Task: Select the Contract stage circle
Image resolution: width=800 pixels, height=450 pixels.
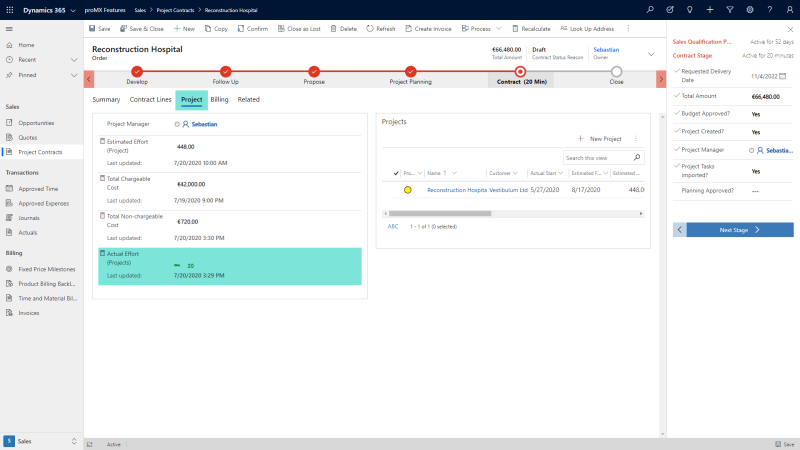Action: point(520,71)
